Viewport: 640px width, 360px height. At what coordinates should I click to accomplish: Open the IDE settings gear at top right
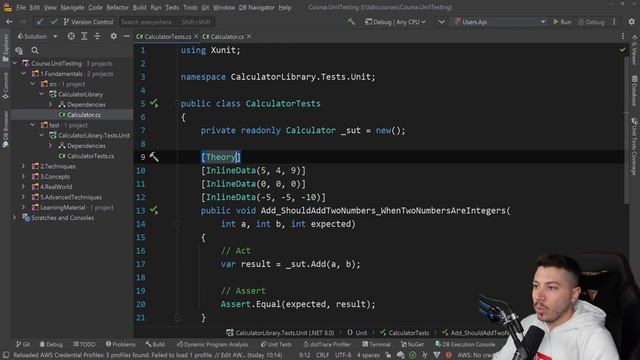[x=631, y=22]
